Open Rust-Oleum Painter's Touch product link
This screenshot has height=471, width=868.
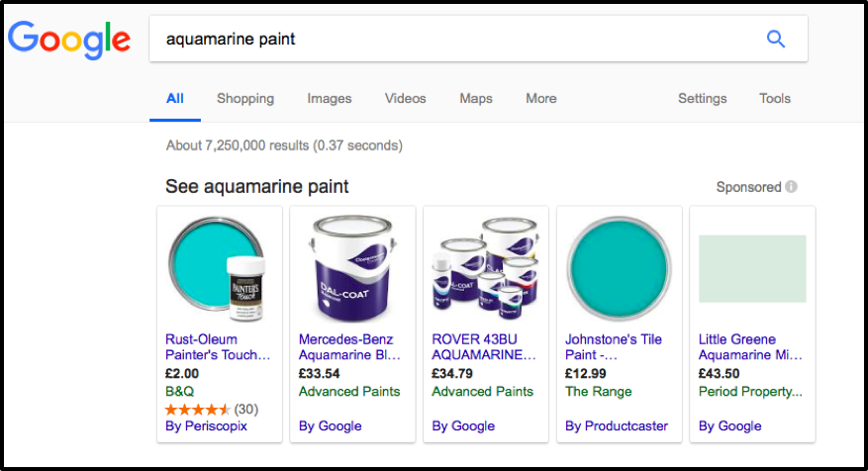218,346
